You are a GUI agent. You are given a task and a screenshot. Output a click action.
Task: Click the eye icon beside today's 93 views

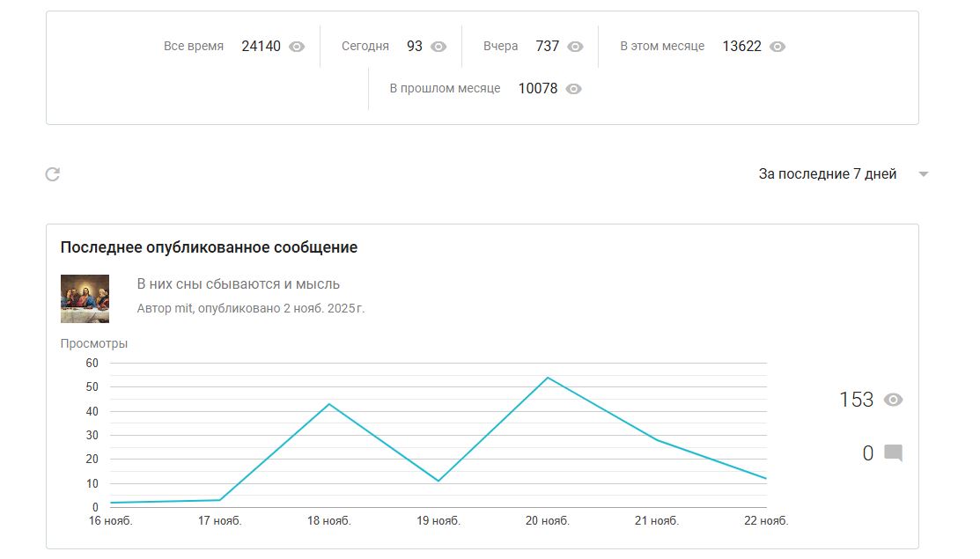[x=438, y=47]
